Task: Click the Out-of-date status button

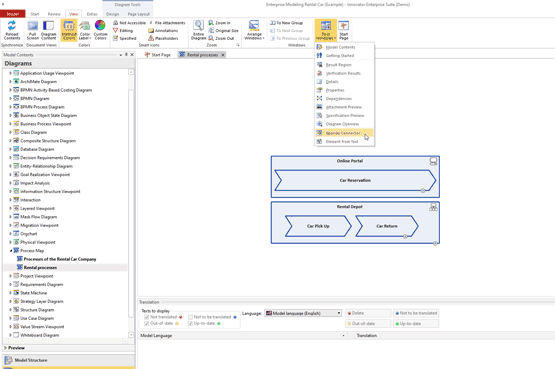Action: click(368, 324)
